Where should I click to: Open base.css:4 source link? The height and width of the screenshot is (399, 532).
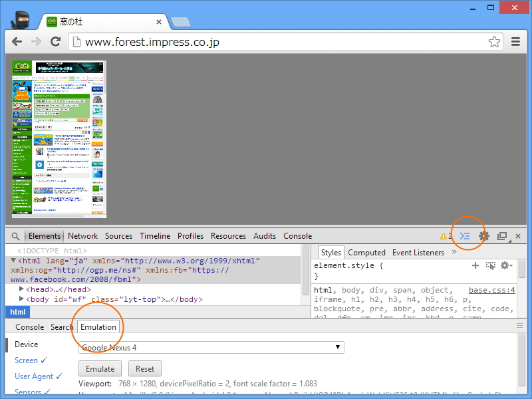click(492, 290)
